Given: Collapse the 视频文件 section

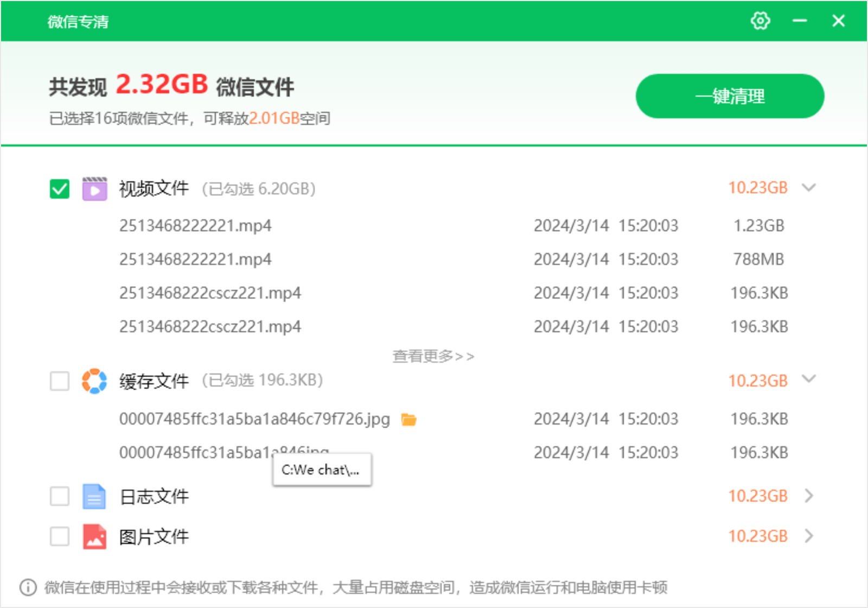Looking at the screenshot, I should coord(809,188).
